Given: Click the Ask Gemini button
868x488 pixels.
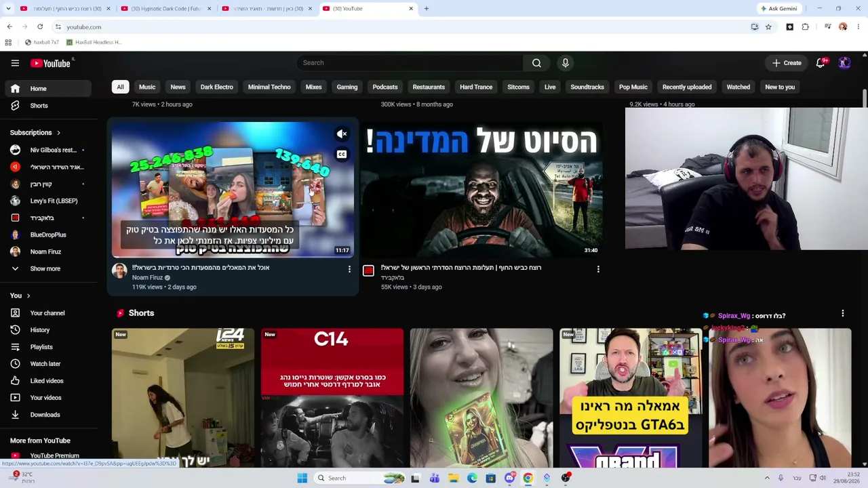Looking at the screenshot, I should [778, 9].
